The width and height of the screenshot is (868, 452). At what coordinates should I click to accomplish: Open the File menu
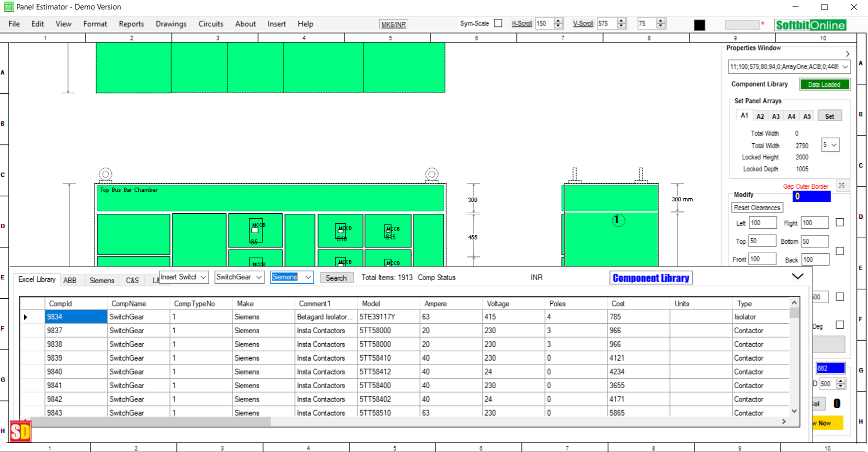14,24
